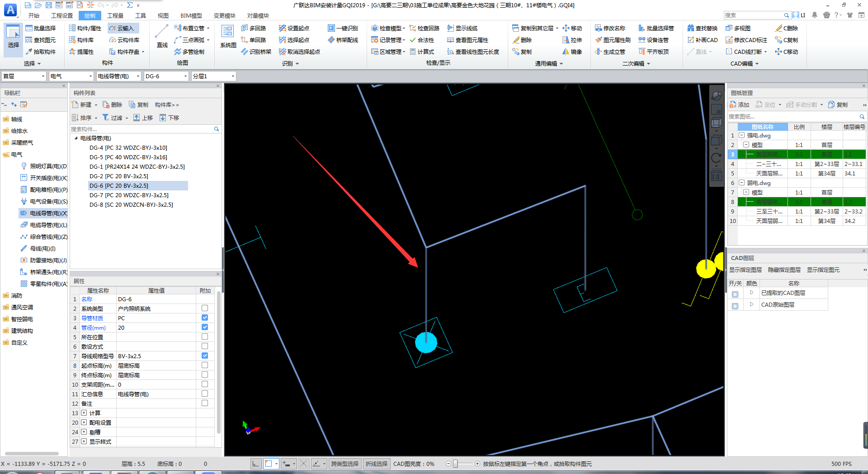Viewport: 868px width, 474px height.
Task: Uncheck 导线规格型号 attach checkbox
Action: pyautogui.click(x=205, y=355)
